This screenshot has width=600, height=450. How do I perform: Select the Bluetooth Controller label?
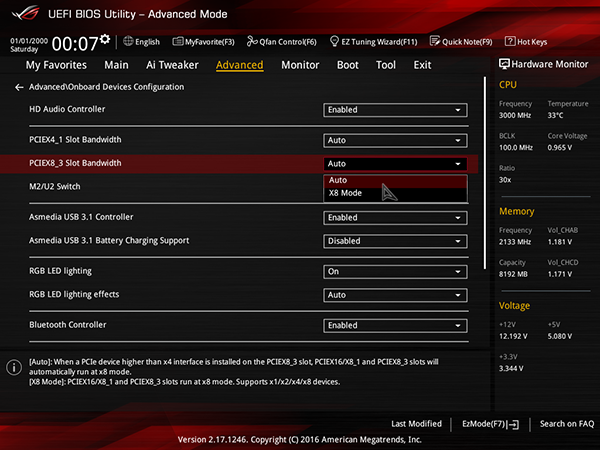(68, 325)
